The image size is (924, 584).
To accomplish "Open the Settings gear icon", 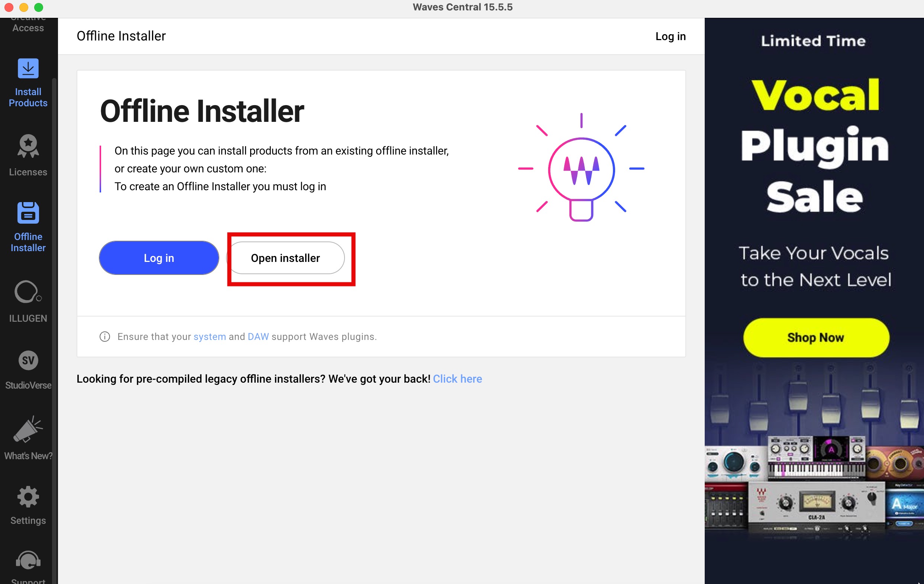I will pyautogui.click(x=28, y=497).
